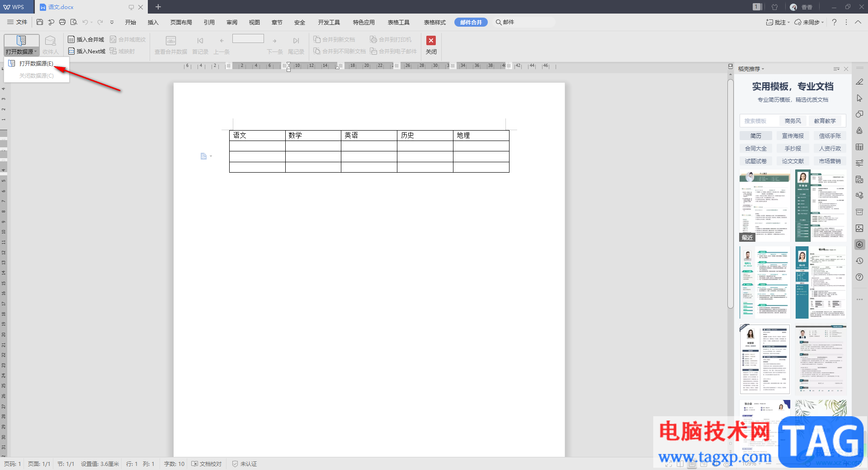Viewport: 868px width, 470px height.
Task: Click the 打开数据源 large ribbon icon
Action: coord(21,41)
